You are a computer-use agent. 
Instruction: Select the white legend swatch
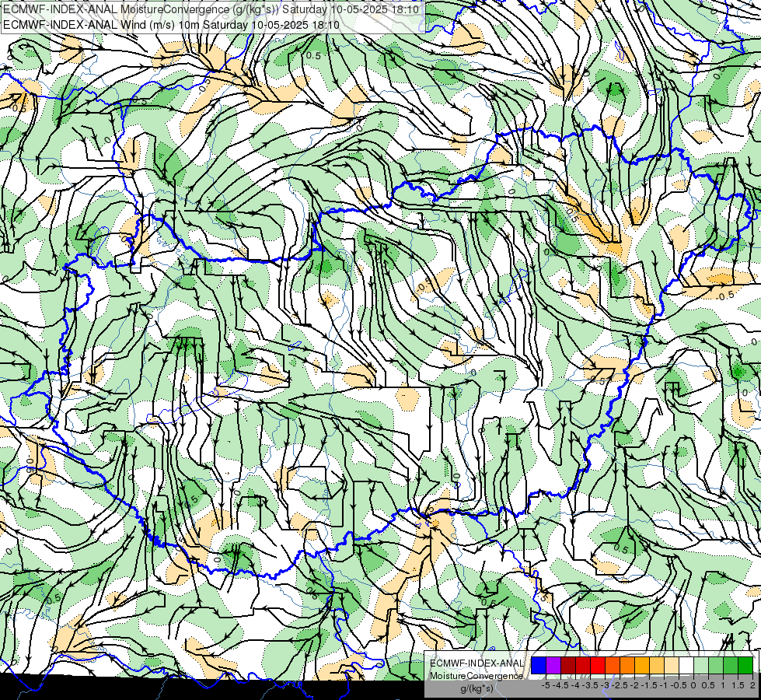pos(686,665)
